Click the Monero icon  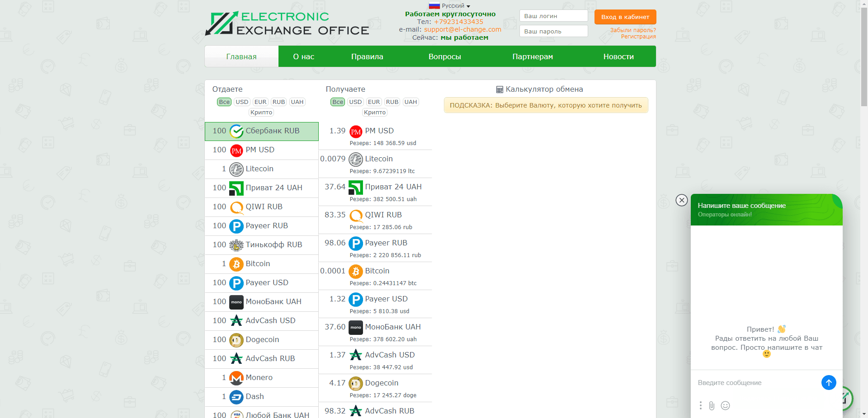tap(236, 378)
